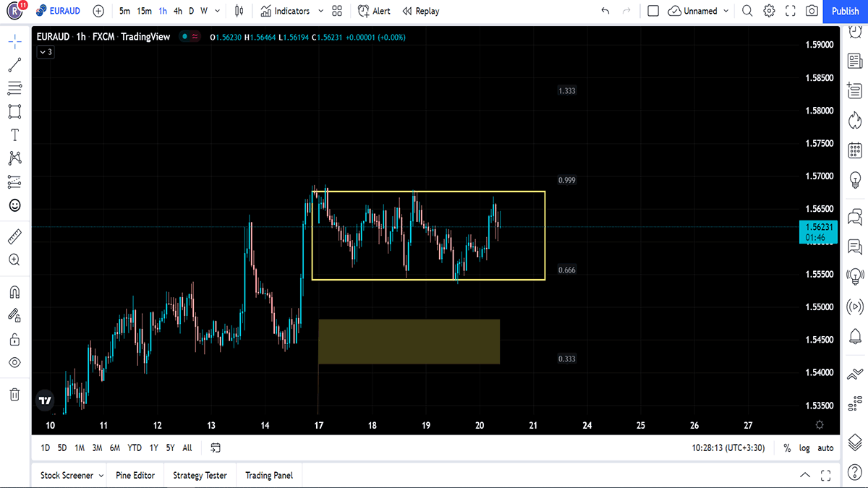Expand the Stock Screener dropdown arrow
Screen dimensions: 868x488
pyautogui.click(x=101, y=476)
